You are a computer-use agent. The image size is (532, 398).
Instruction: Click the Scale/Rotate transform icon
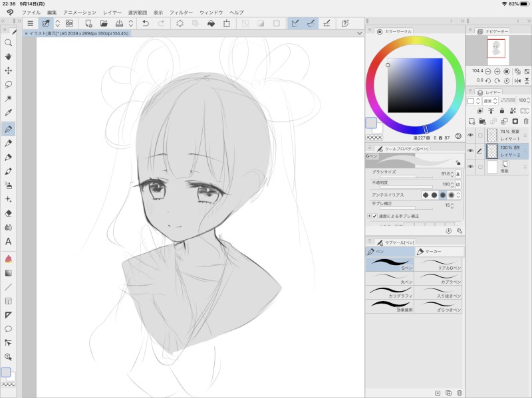pyautogui.click(x=226, y=23)
